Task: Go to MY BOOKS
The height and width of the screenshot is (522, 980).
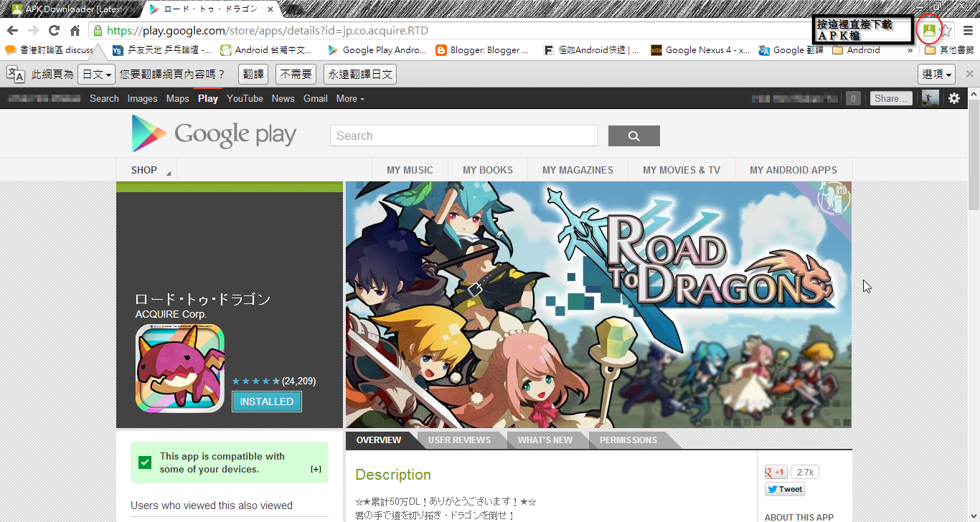Action: 488,170
